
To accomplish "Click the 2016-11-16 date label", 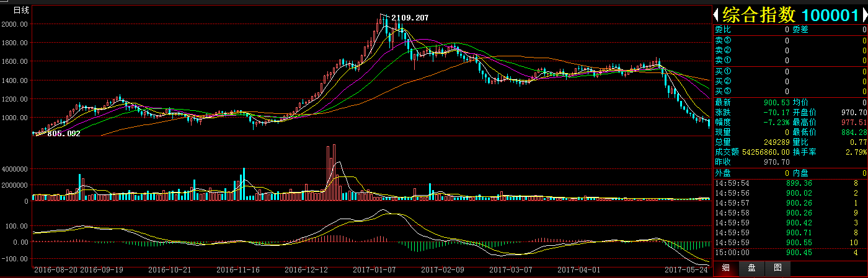I will 239,270.
